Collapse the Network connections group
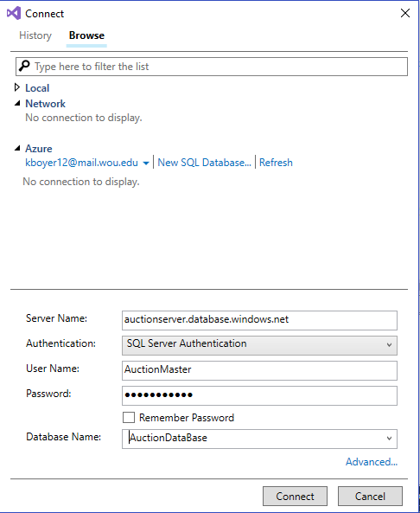This screenshot has width=420, height=513. click(x=17, y=104)
